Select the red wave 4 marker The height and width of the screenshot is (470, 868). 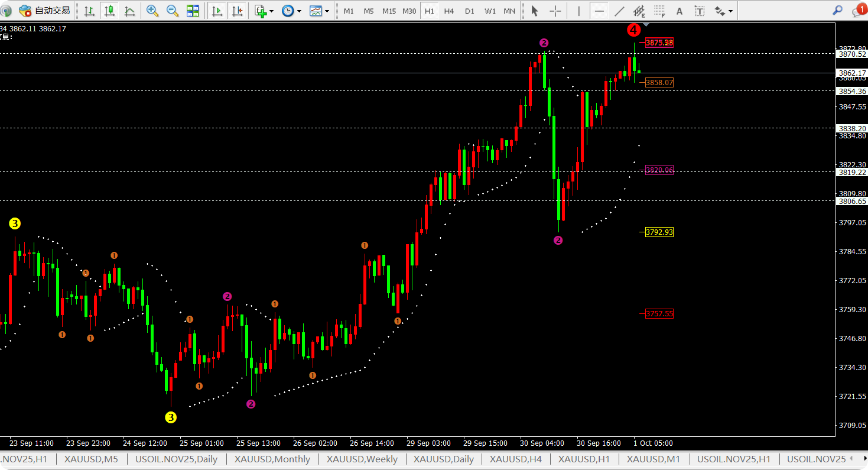(x=633, y=30)
